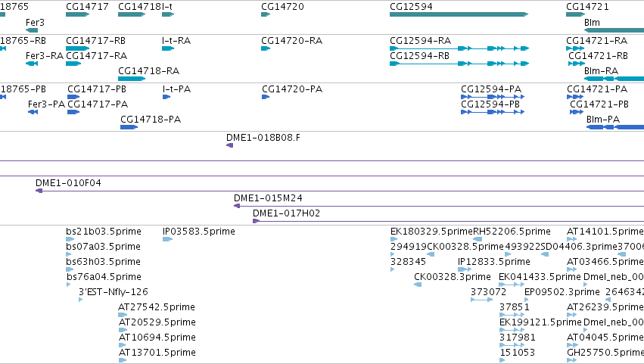Select transcript CG14721-RB
The image size is (644, 364).
598,56
